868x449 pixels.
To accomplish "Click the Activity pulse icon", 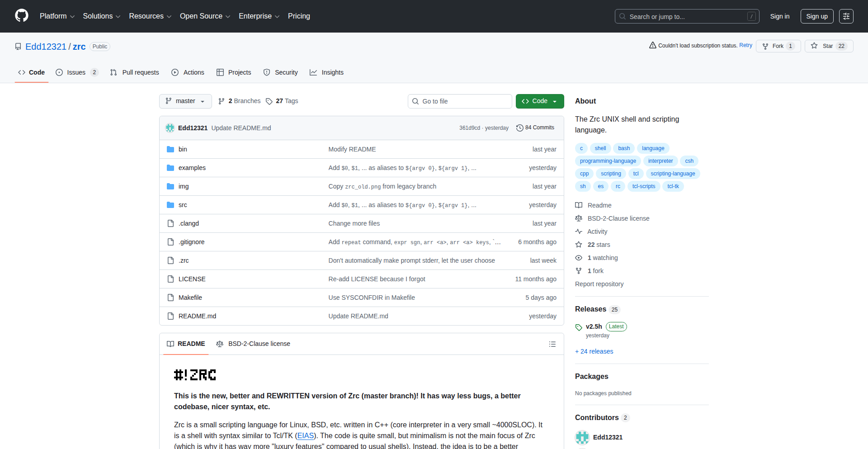I will tap(579, 232).
